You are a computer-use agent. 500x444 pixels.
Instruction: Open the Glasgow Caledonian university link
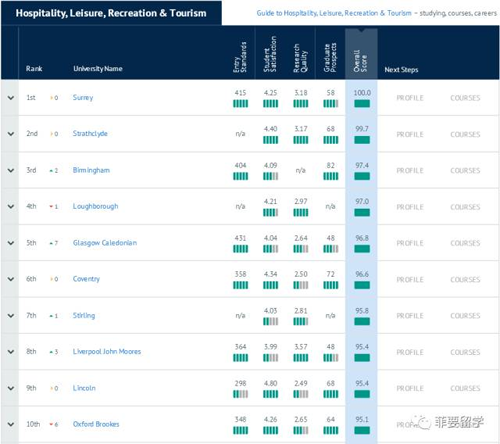(x=105, y=243)
